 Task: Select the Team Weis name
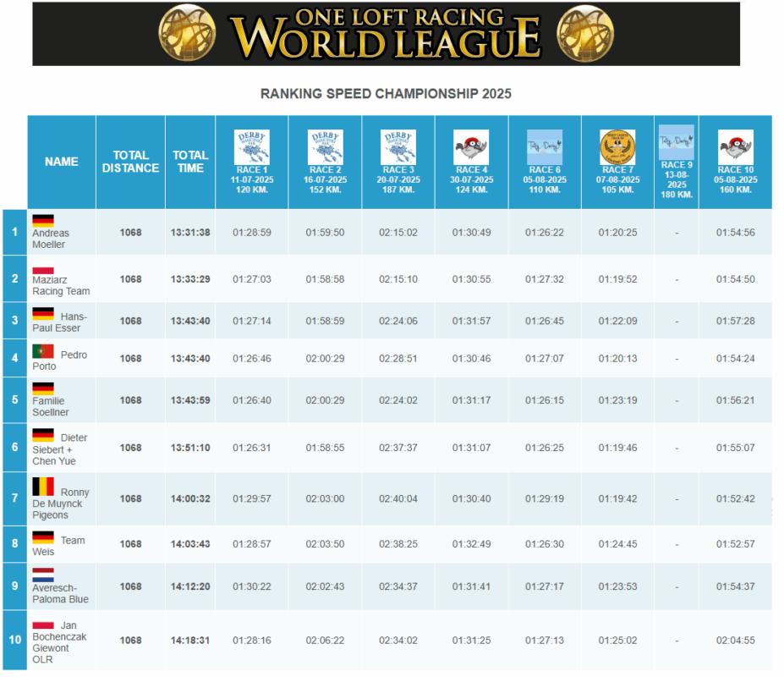58,546
